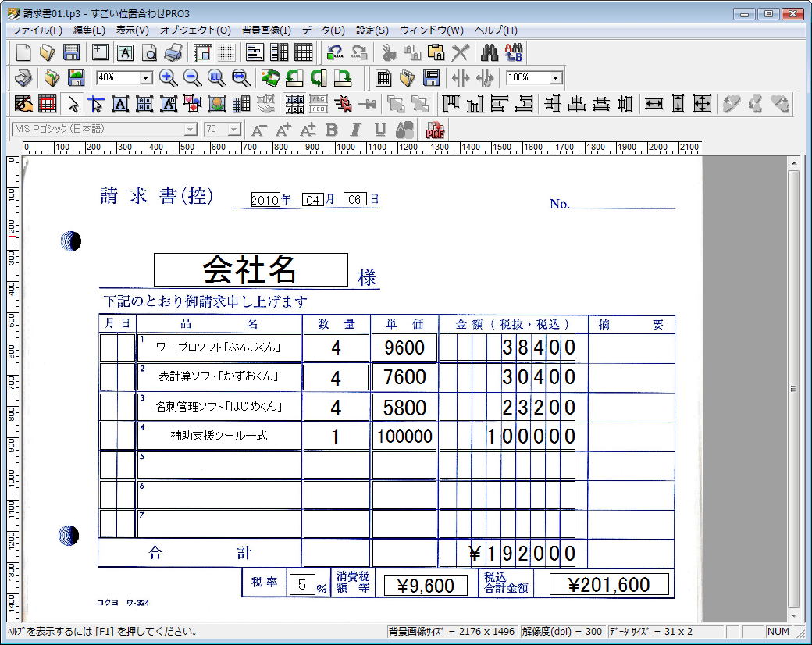The width and height of the screenshot is (812, 645).
Task: Click the binoculars find icon
Action: coord(490,53)
